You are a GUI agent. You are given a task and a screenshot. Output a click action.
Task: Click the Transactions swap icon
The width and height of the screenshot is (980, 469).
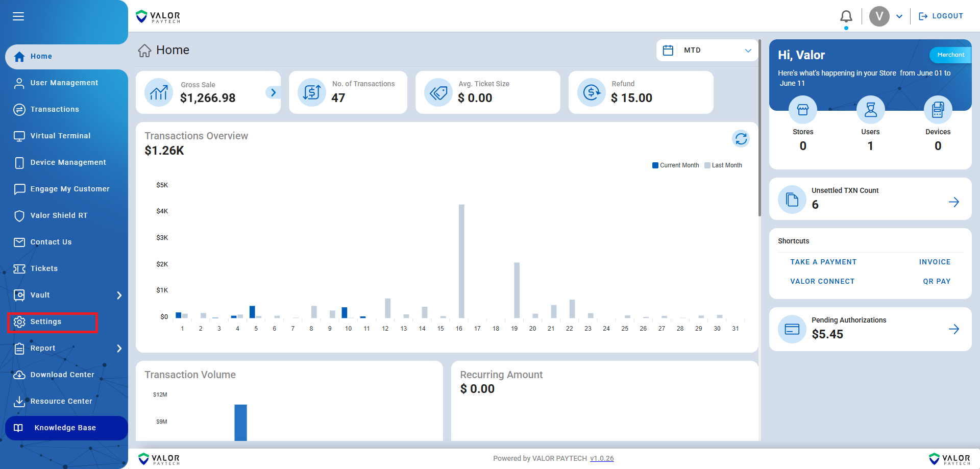pos(19,110)
